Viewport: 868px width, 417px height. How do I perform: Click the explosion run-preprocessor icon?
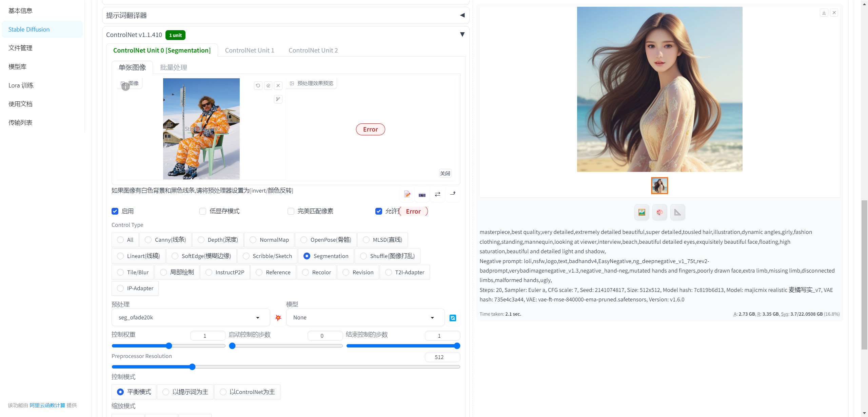click(x=278, y=318)
